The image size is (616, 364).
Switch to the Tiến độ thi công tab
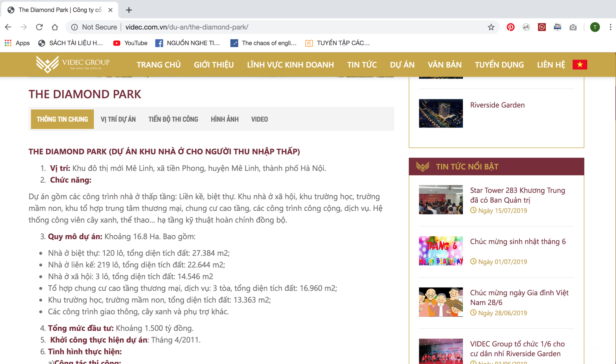[173, 119]
